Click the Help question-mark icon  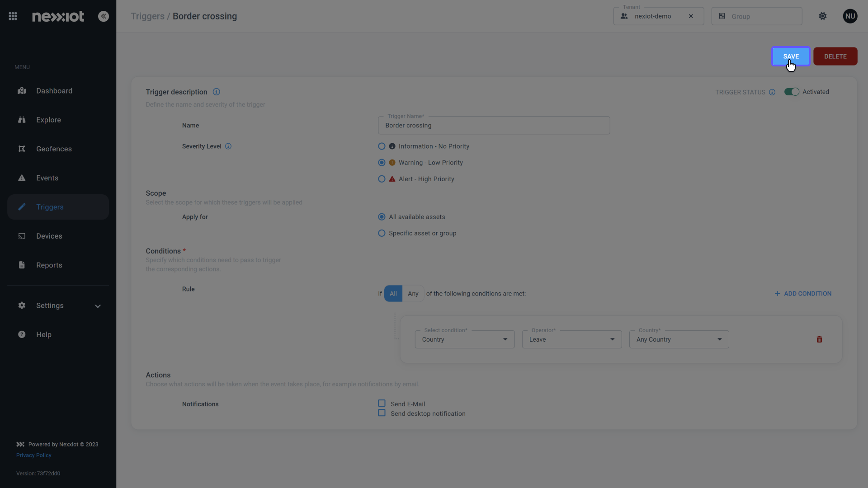[22, 334]
